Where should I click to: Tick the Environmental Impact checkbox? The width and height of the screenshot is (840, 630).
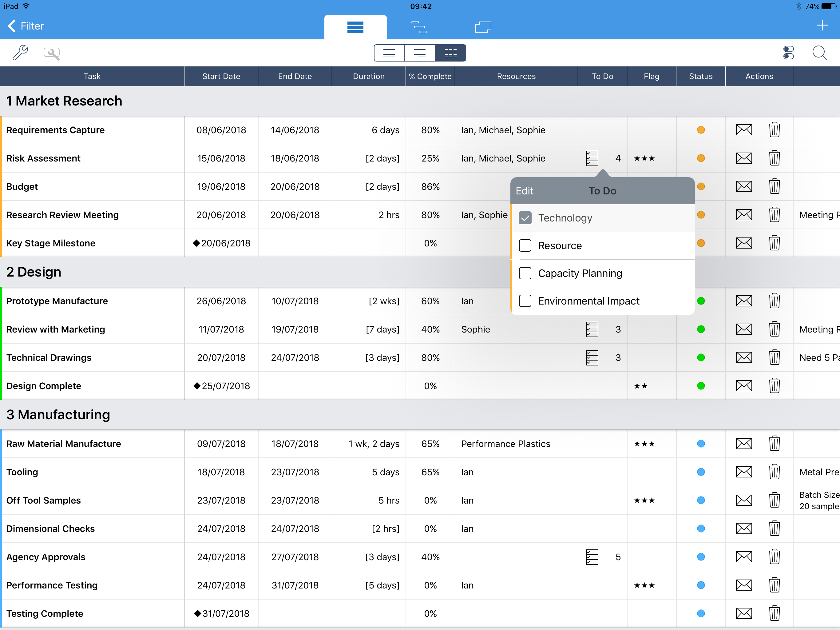(525, 301)
